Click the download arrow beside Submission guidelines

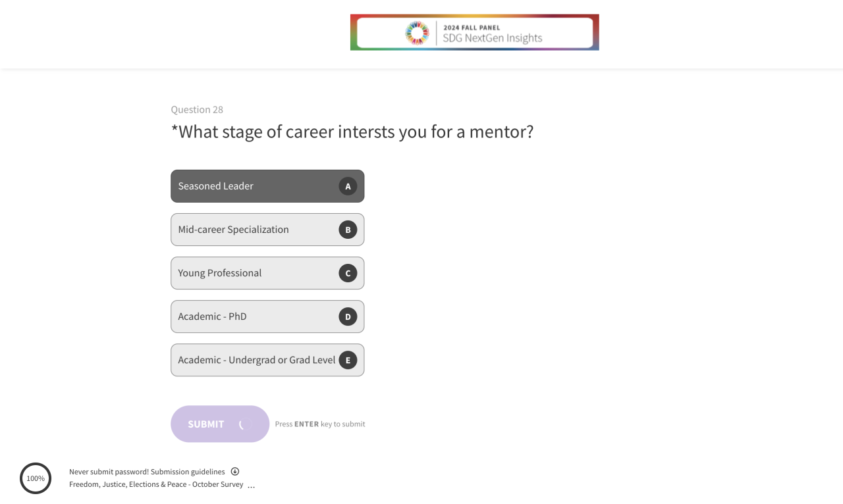click(235, 472)
